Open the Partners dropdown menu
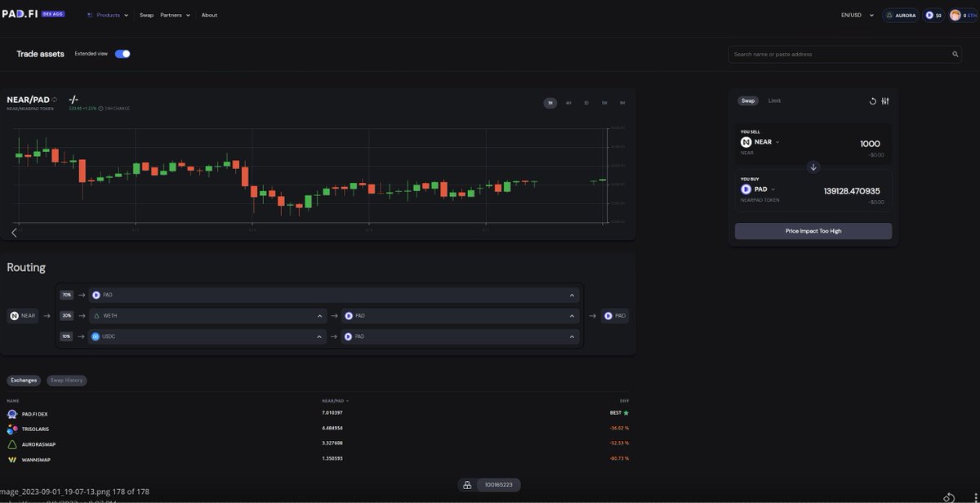This screenshot has width=980, height=503. (176, 16)
